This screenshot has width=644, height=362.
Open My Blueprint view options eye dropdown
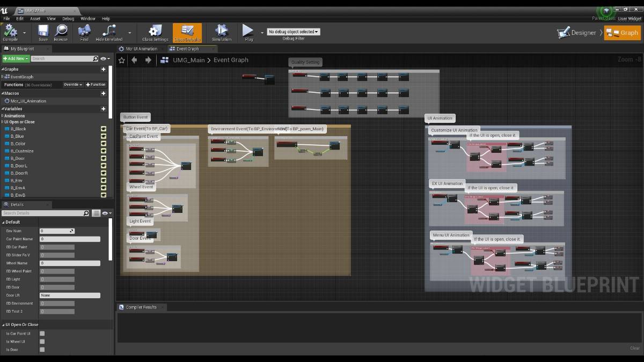(105, 58)
